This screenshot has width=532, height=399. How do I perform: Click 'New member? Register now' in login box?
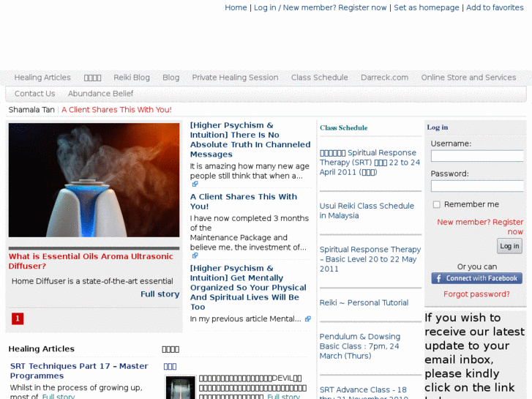coord(480,227)
